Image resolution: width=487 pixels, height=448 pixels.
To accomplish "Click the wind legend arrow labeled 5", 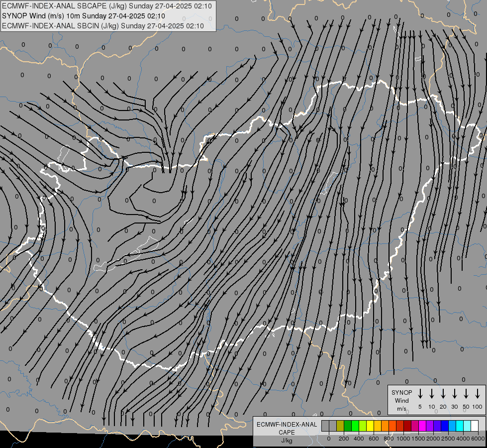I will pos(420,393).
